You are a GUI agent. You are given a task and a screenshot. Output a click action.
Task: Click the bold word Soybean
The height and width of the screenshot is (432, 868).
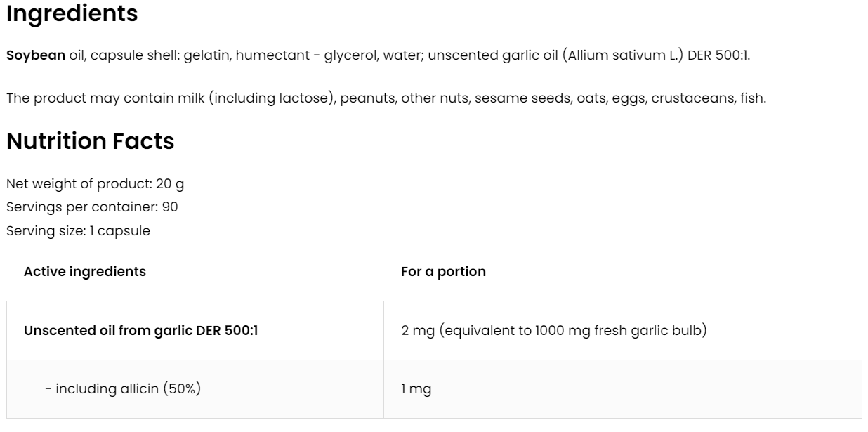tap(36, 56)
